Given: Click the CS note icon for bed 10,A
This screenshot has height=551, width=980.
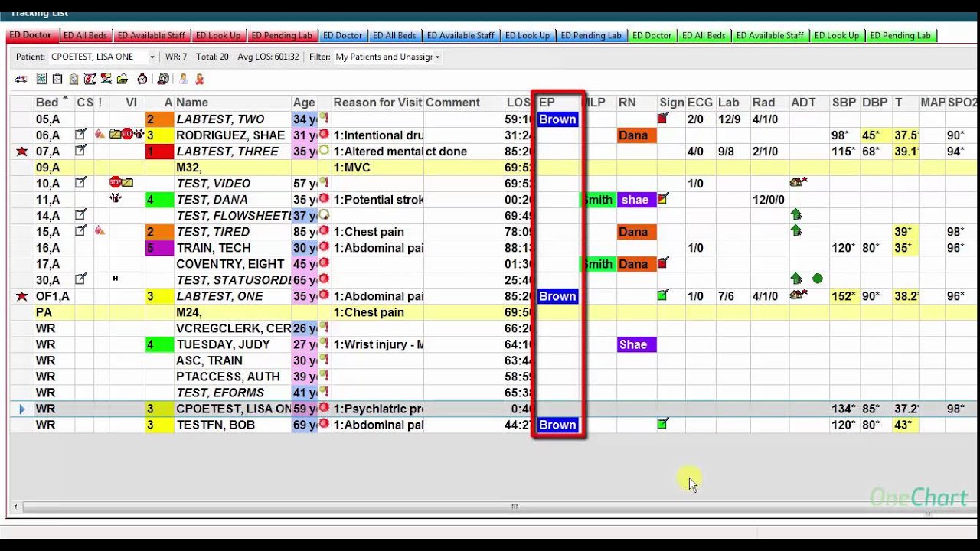Looking at the screenshot, I should [x=81, y=183].
